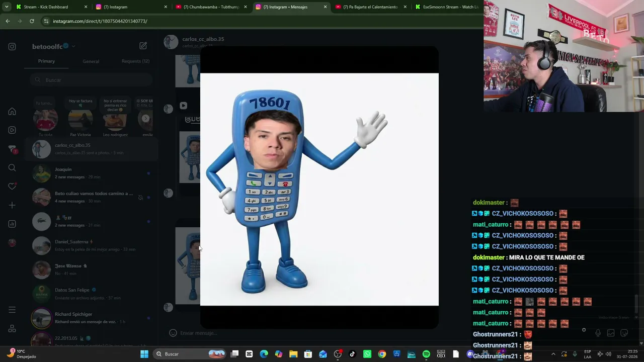Switch to the Primary inbox tab

click(x=46, y=61)
